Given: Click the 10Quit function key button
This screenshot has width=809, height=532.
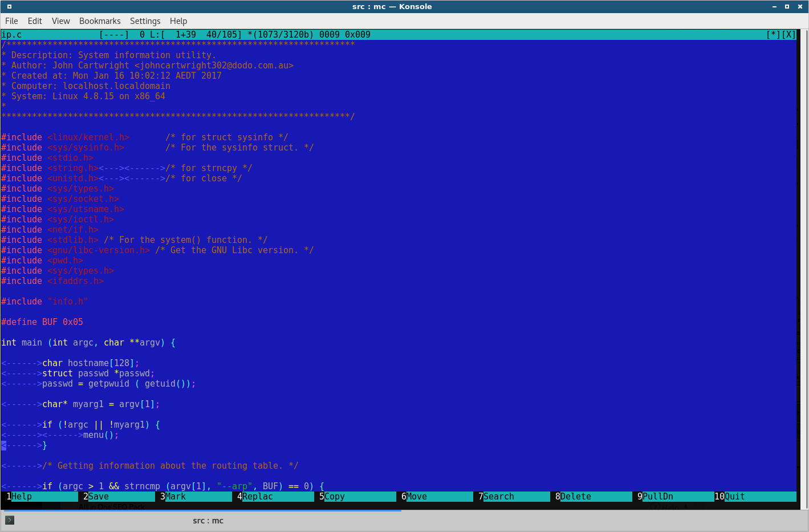Looking at the screenshot, I should click(x=755, y=497).
